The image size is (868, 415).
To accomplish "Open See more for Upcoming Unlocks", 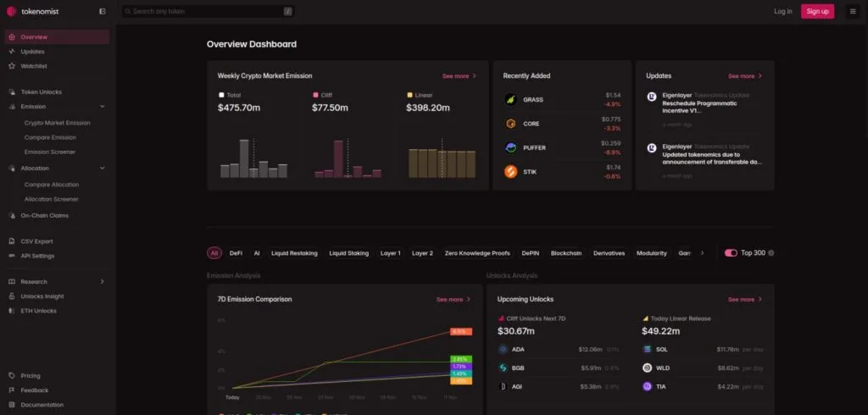I will tap(744, 299).
